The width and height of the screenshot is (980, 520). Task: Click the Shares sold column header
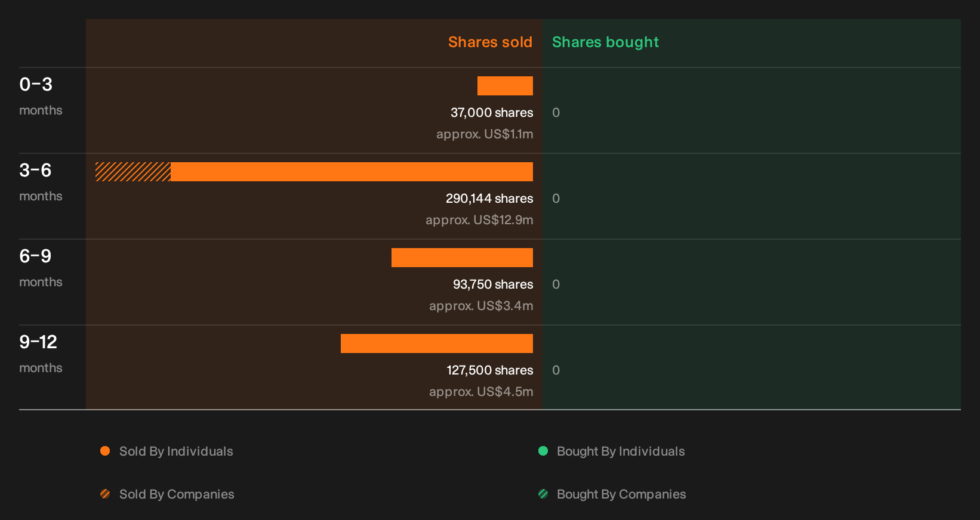point(490,42)
